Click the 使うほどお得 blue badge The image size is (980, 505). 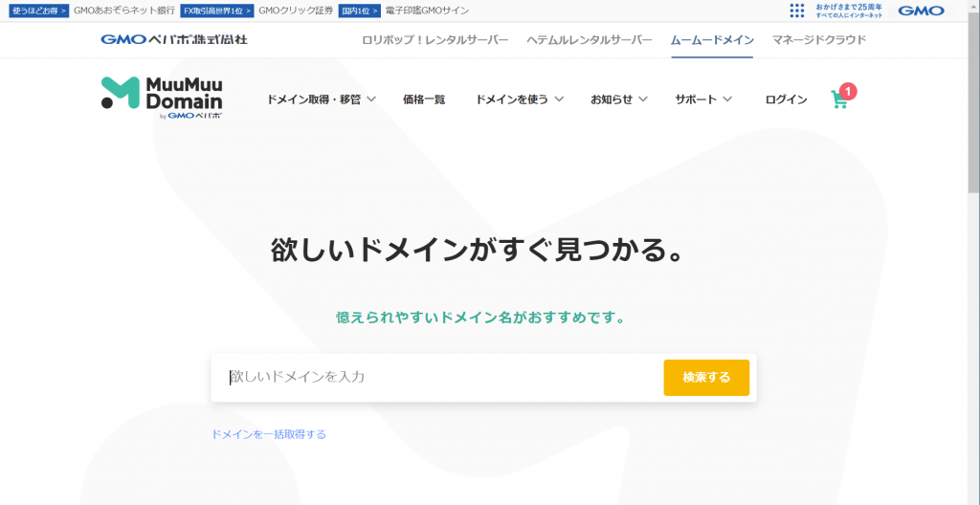pos(39,11)
